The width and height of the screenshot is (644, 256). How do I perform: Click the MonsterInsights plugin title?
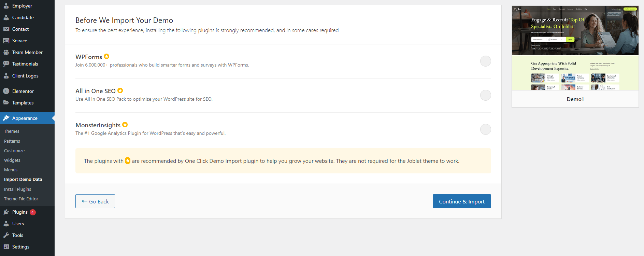pyautogui.click(x=98, y=125)
